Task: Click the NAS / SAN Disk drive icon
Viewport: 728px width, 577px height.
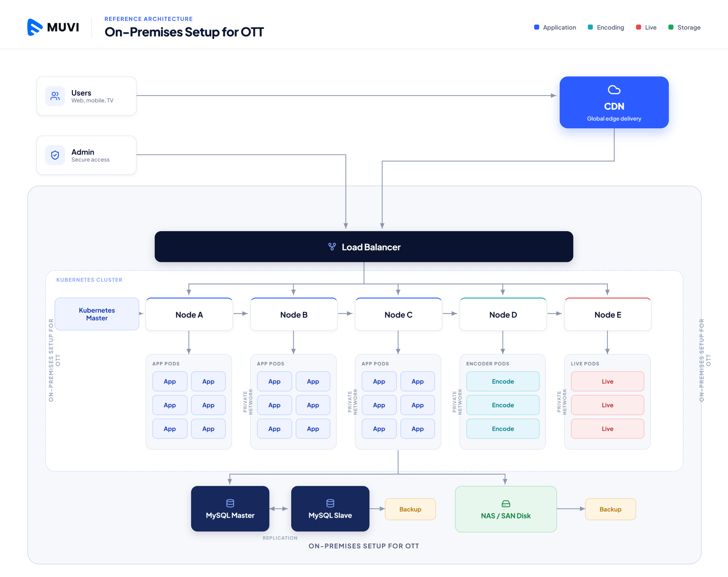Action: [x=506, y=504]
